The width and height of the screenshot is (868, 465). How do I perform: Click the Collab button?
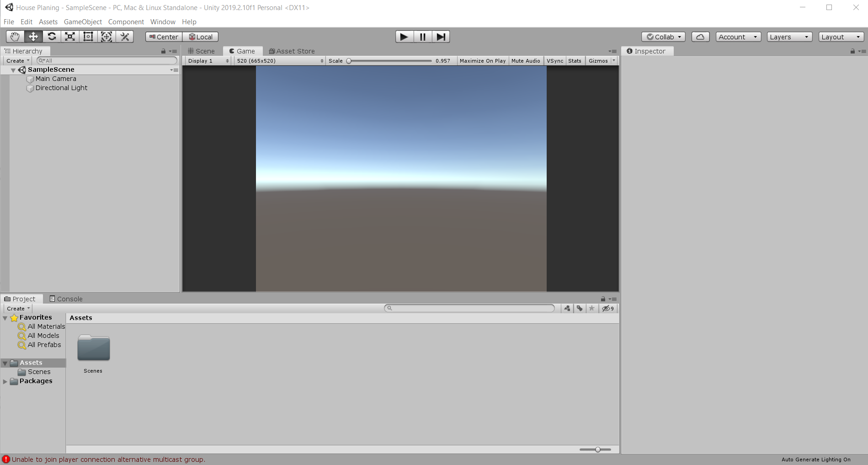pos(663,37)
